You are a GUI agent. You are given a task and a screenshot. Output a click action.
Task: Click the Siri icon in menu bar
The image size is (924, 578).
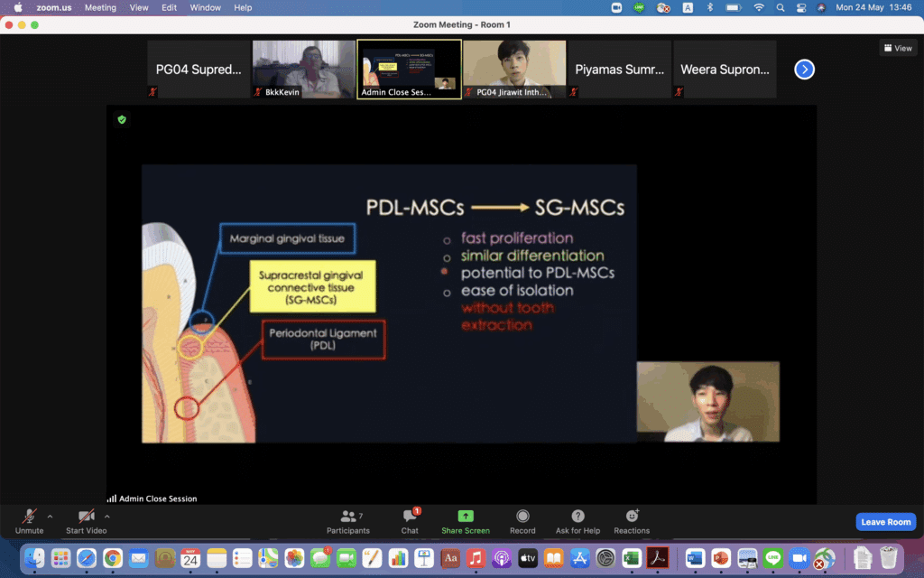coord(821,7)
